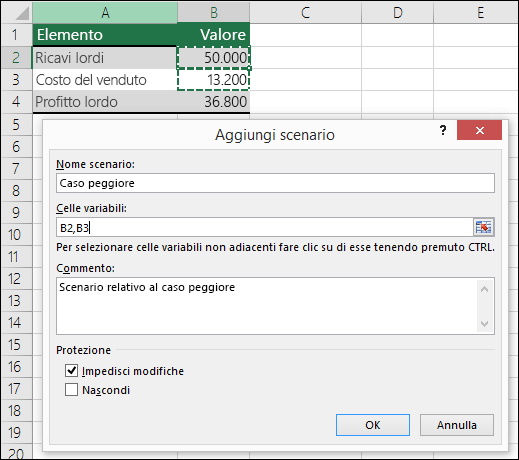This screenshot has height=460, width=519.
Task: Click the comment box scroll down arrow
Action: [484, 323]
